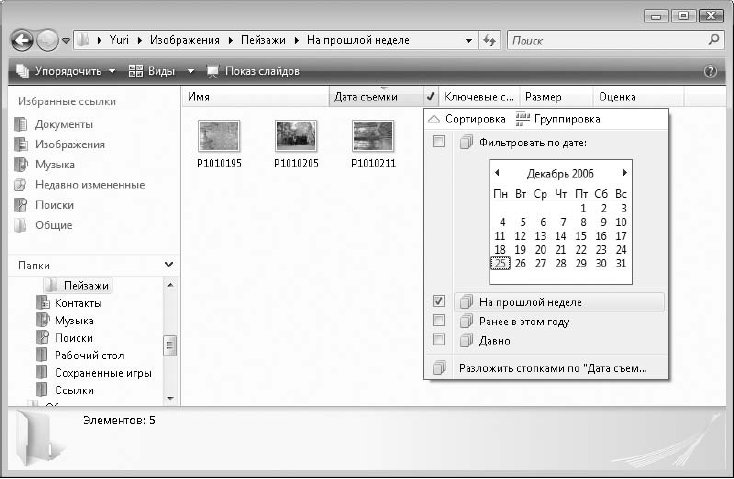Open Недавно измененные in favorite links
Viewport: 734px width, 479px height.
click(x=90, y=185)
